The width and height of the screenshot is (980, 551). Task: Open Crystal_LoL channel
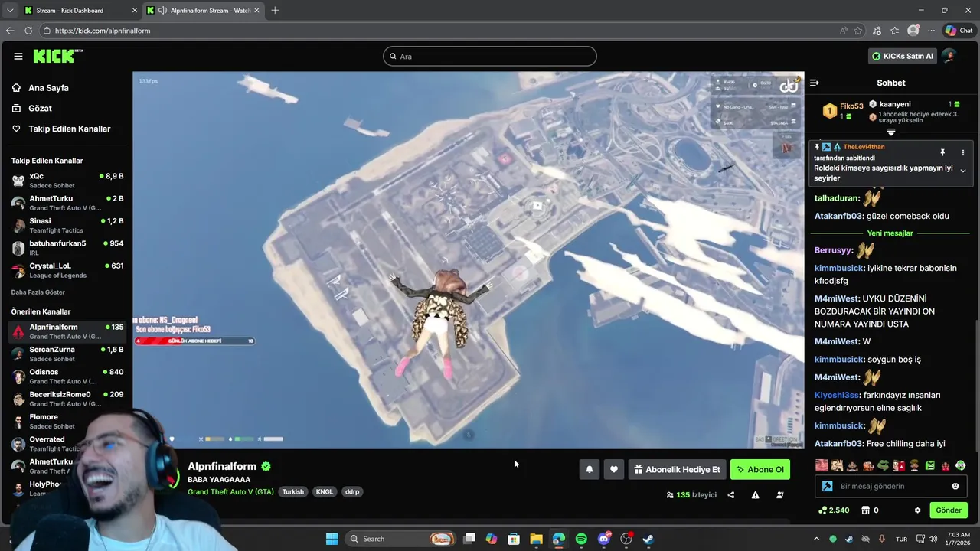67,270
